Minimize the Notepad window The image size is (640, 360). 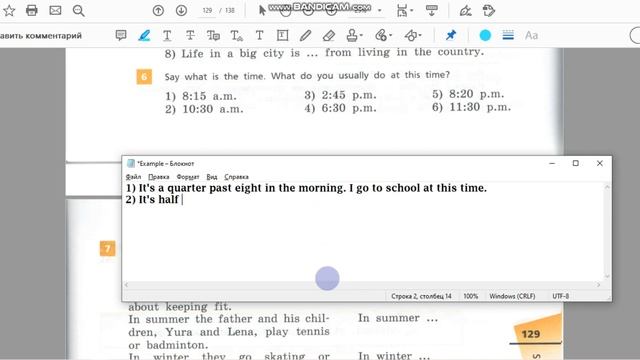click(x=552, y=163)
